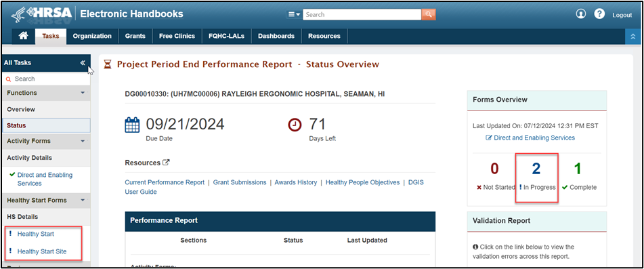The image size is (644, 269).
Task: Click the In Progress count 2
Action: tap(536, 169)
